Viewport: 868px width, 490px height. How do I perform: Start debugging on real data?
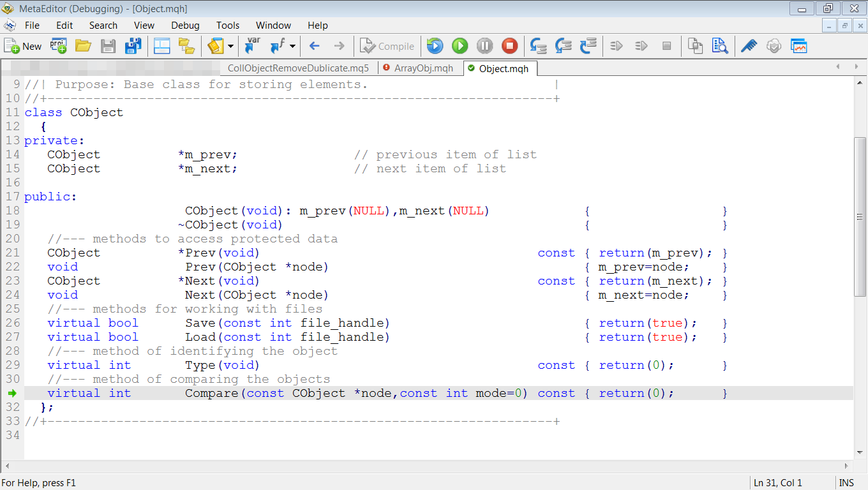pyautogui.click(x=435, y=46)
